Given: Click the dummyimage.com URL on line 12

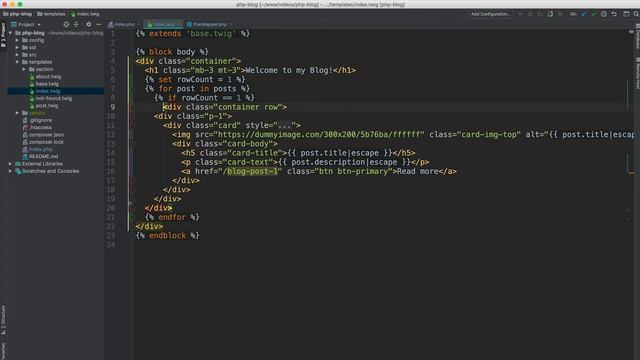Looking at the screenshot, I should click(x=320, y=135).
